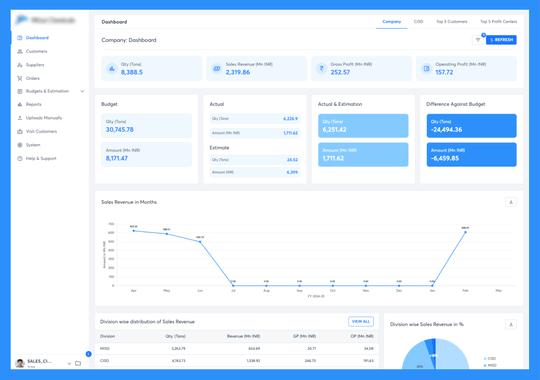Screen dimensions: 540x380
Task: Click the Estimate Qty value 24.52
Action: [292, 160]
